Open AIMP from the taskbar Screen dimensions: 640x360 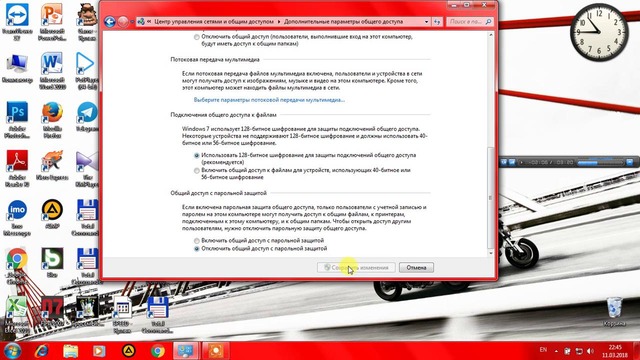click(129, 351)
